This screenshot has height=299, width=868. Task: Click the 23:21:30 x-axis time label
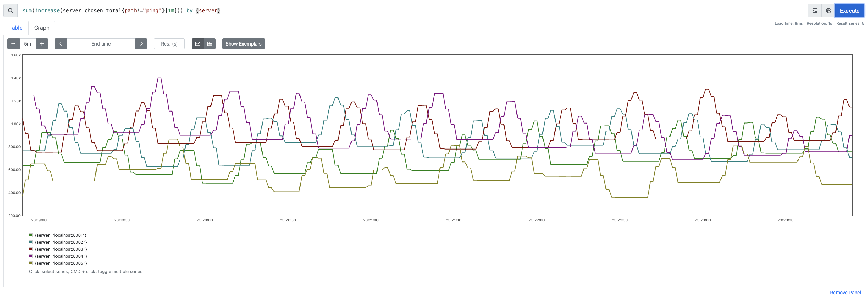454,220
